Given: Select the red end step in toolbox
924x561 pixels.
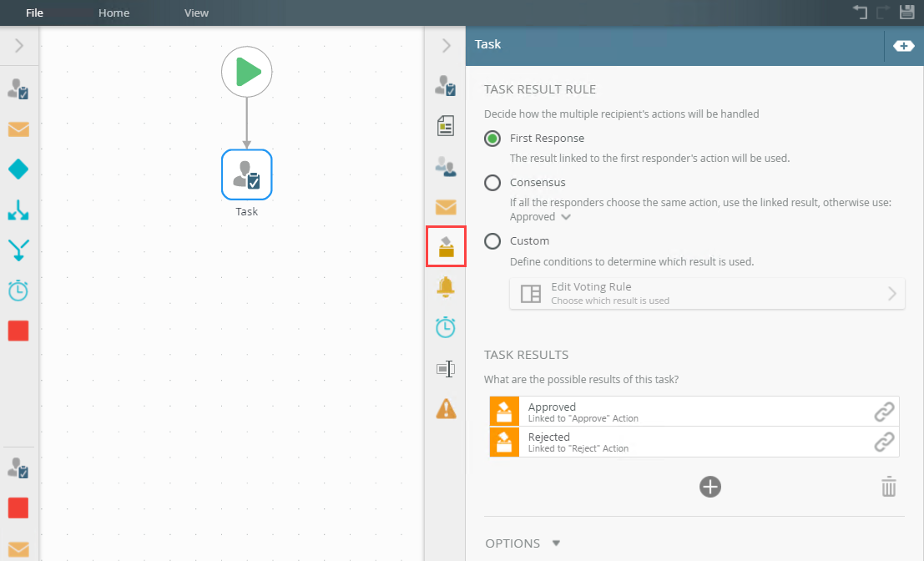Looking at the screenshot, I should pyautogui.click(x=18, y=331).
